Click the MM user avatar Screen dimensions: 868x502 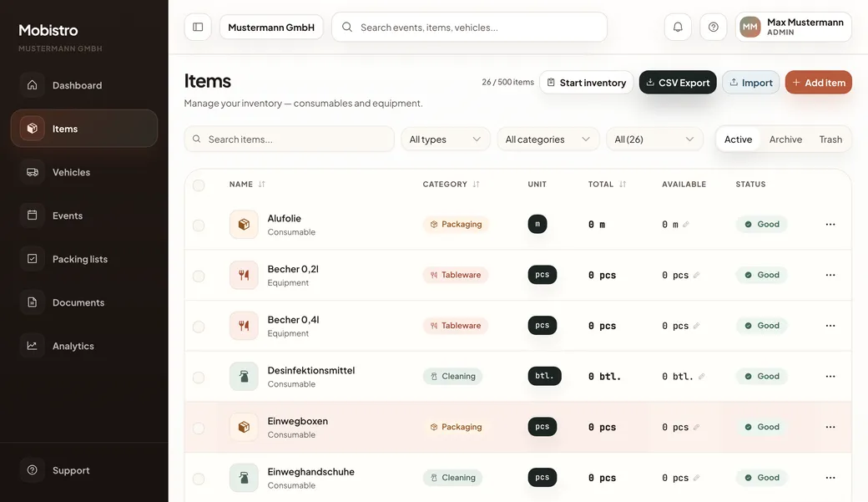tap(750, 28)
